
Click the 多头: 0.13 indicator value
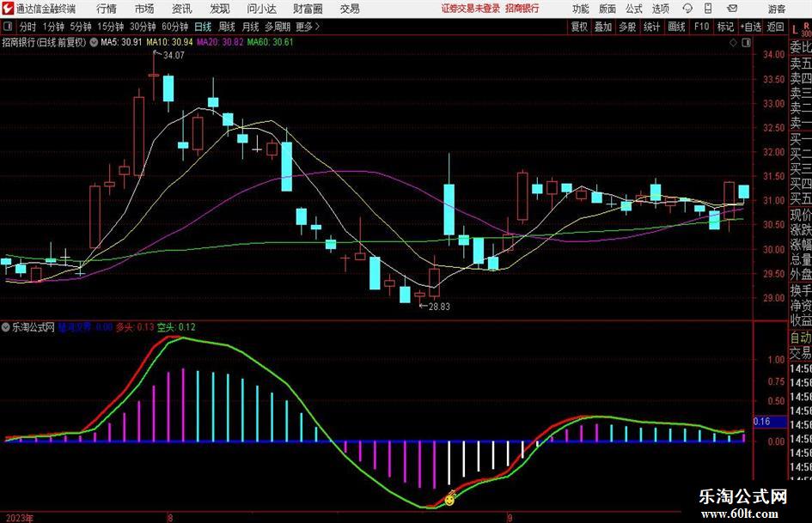point(135,327)
